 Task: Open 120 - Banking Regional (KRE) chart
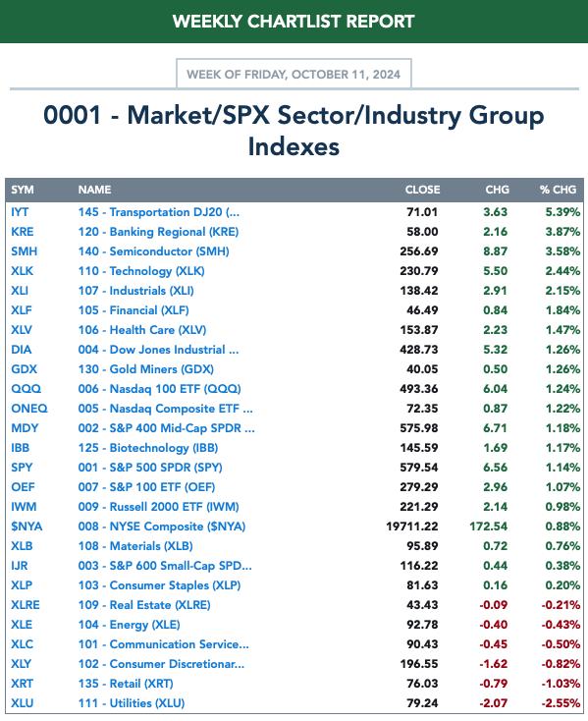[158, 232]
